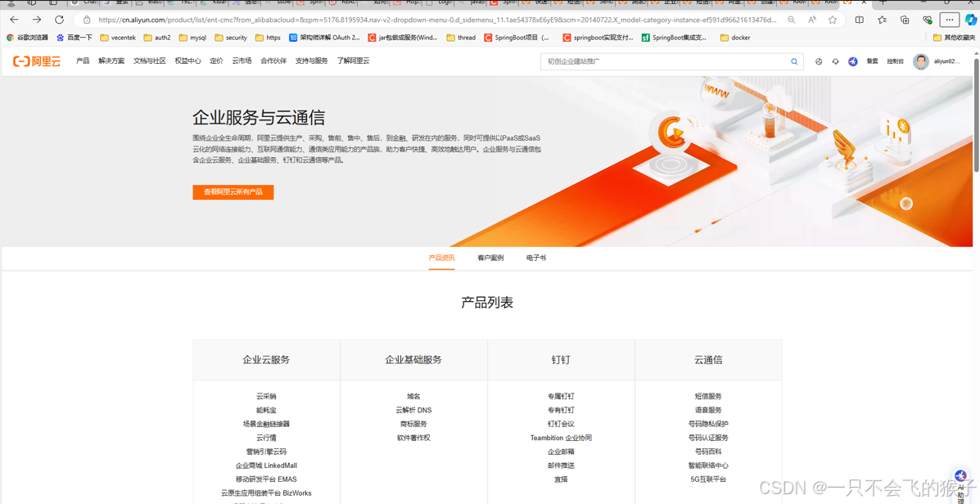Open the 合作伙伴 menu item
This screenshot has width=980, height=504.
click(x=273, y=61)
